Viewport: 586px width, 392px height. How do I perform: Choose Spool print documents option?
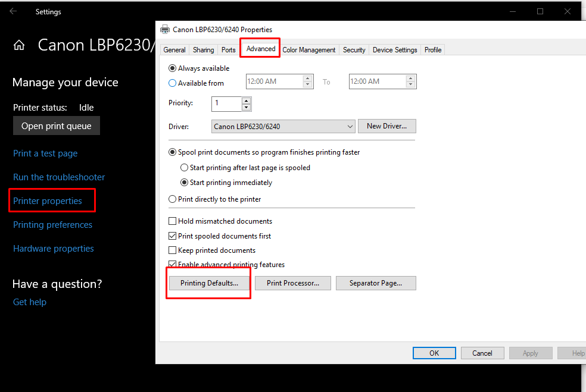[172, 152]
